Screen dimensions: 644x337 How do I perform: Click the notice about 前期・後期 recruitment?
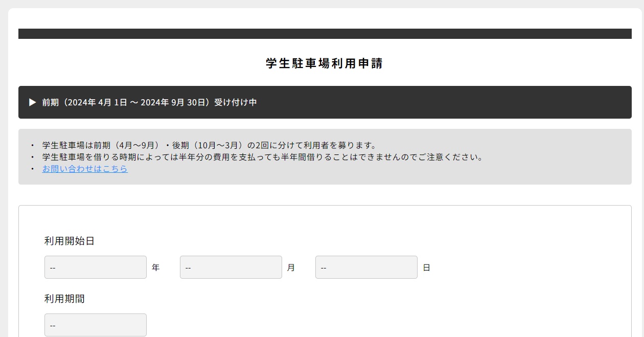point(209,145)
